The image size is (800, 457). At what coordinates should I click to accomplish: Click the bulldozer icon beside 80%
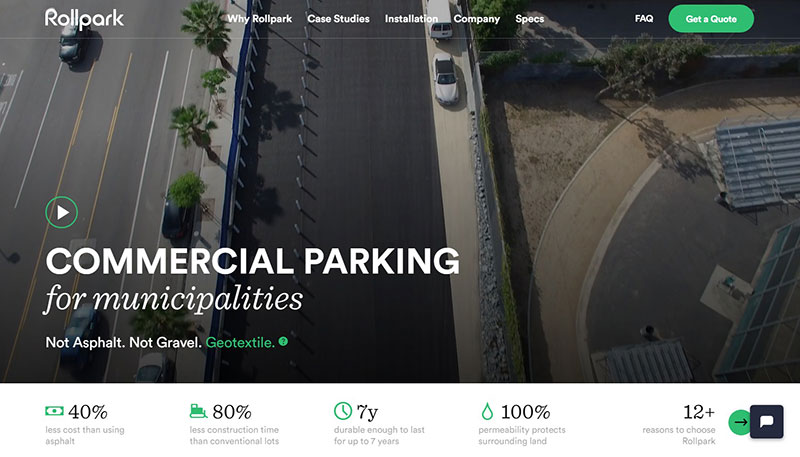coord(198,411)
